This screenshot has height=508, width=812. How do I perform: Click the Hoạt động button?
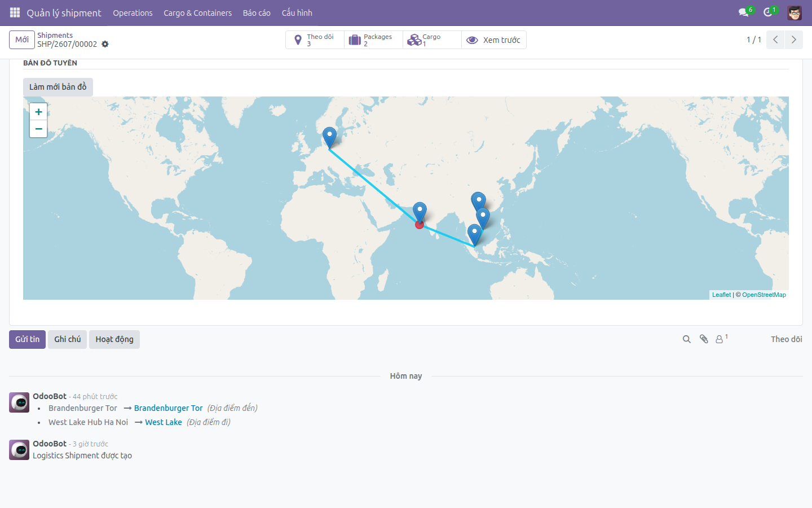tap(114, 339)
